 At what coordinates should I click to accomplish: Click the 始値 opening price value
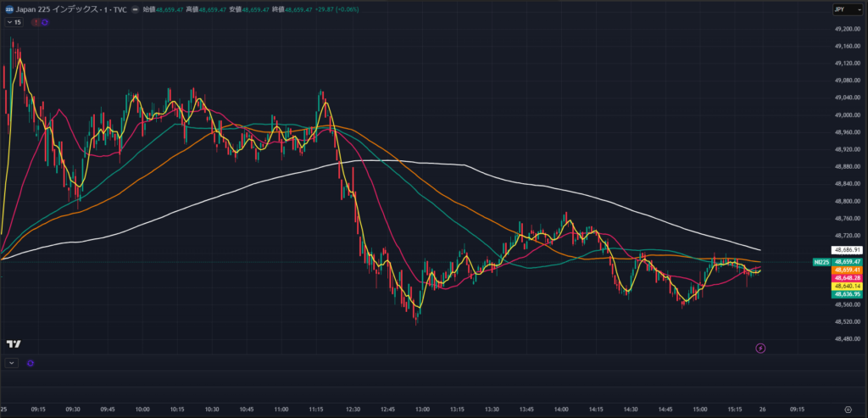[174, 8]
